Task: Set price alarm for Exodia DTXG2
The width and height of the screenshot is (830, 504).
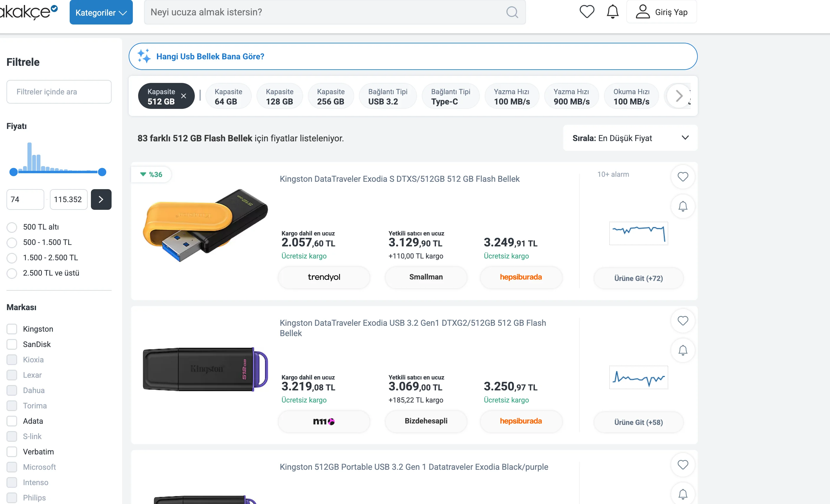Action: 683,350
